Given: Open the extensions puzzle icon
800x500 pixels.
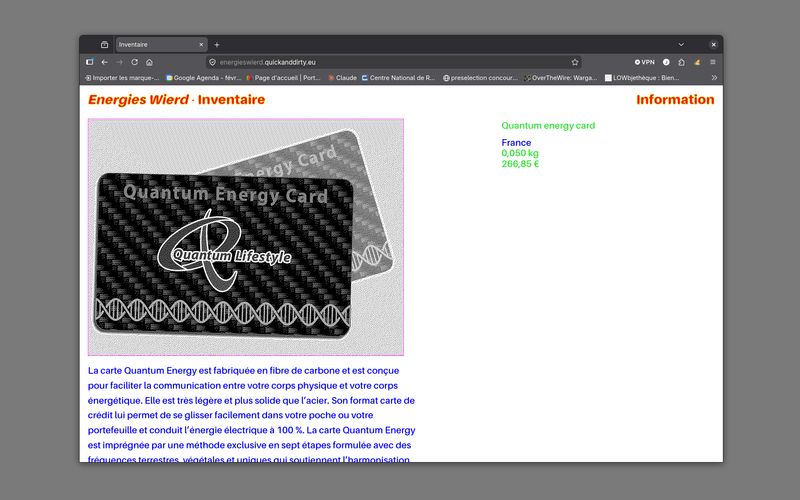Looking at the screenshot, I should point(682,62).
